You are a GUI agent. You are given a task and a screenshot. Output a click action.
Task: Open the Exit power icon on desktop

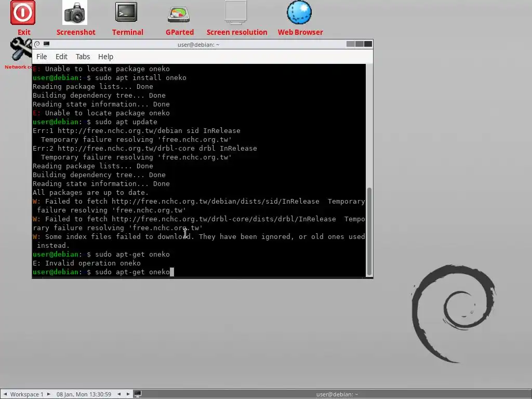click(23, 13)
